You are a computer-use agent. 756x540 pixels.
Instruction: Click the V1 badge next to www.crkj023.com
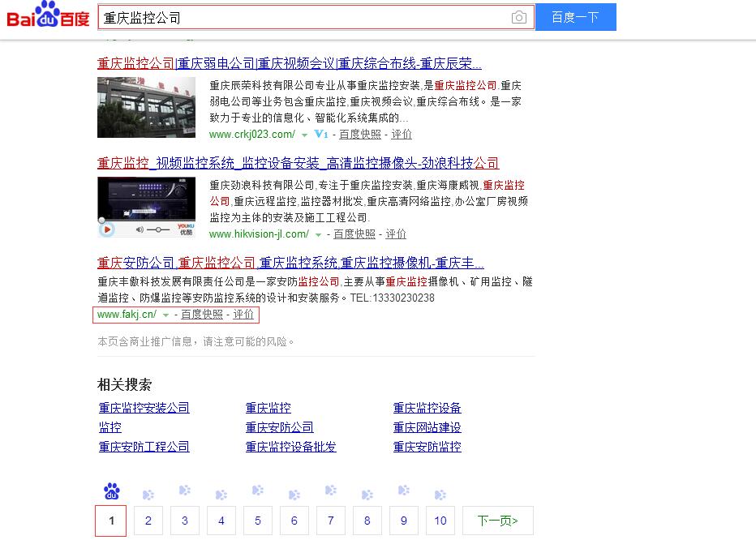tap(321, 135)
